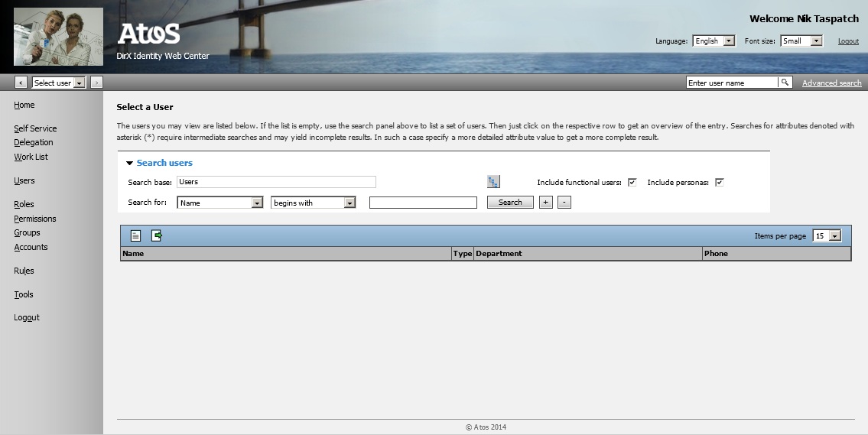Open Self Service in the sidebar
The image size is (868, 435).
(x=35, y=128)
